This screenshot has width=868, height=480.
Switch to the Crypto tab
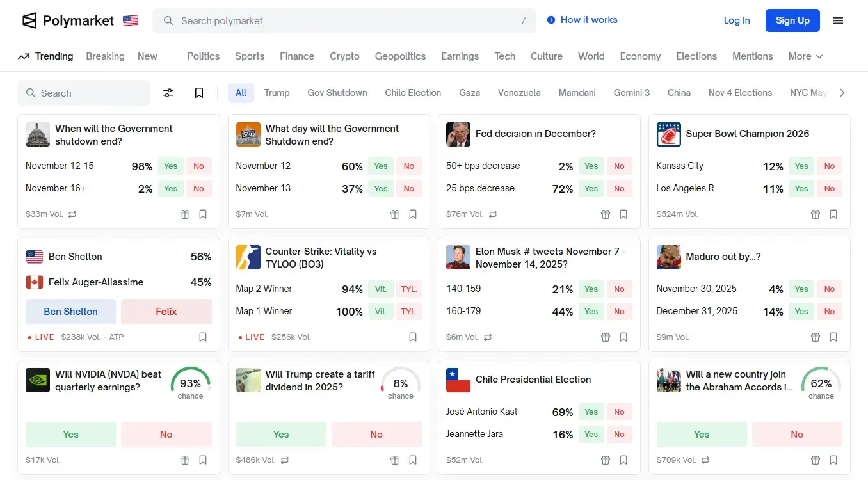344,56
